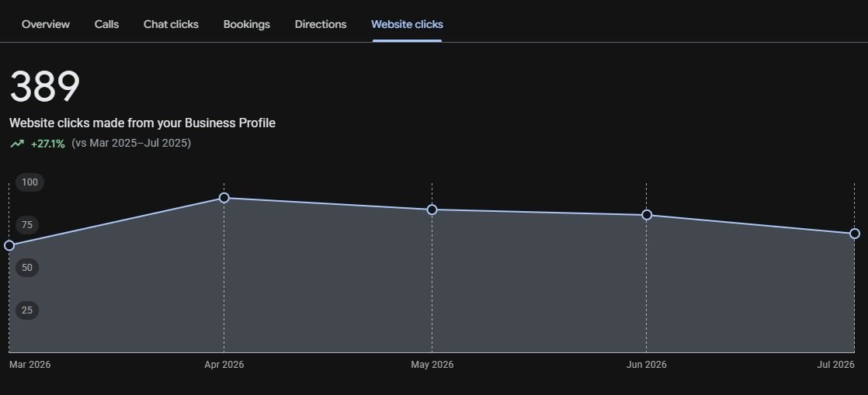This screenshot has height=395, width=868.
Task: Click the 389 total clicks number
Action: 45,86
